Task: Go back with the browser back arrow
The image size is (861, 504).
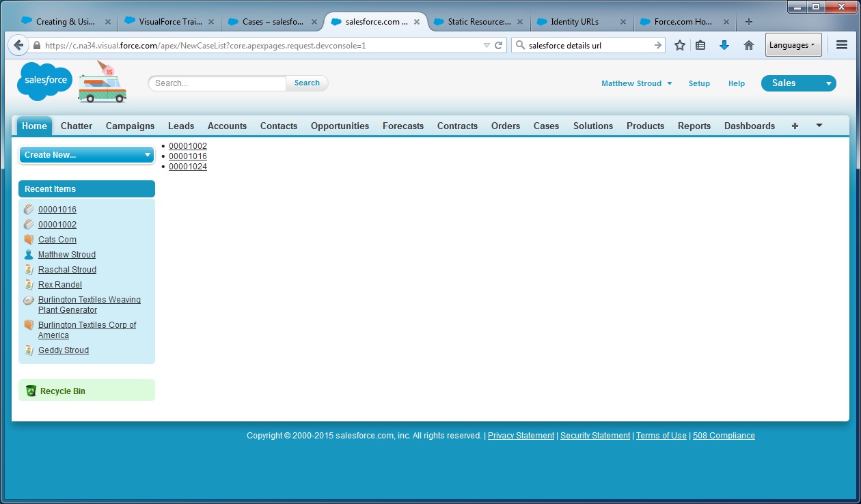Action: point(18,45)
